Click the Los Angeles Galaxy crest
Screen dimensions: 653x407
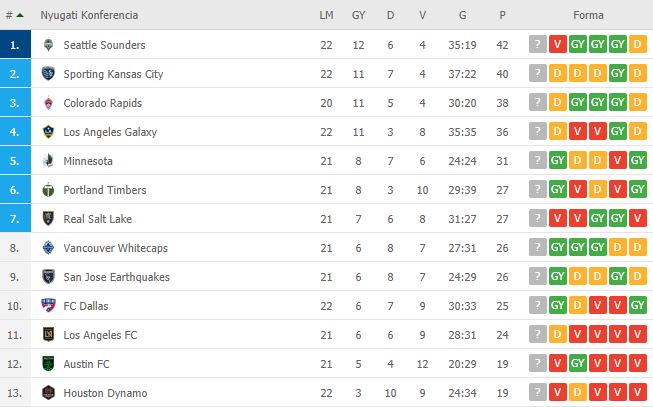coord(48,132)
